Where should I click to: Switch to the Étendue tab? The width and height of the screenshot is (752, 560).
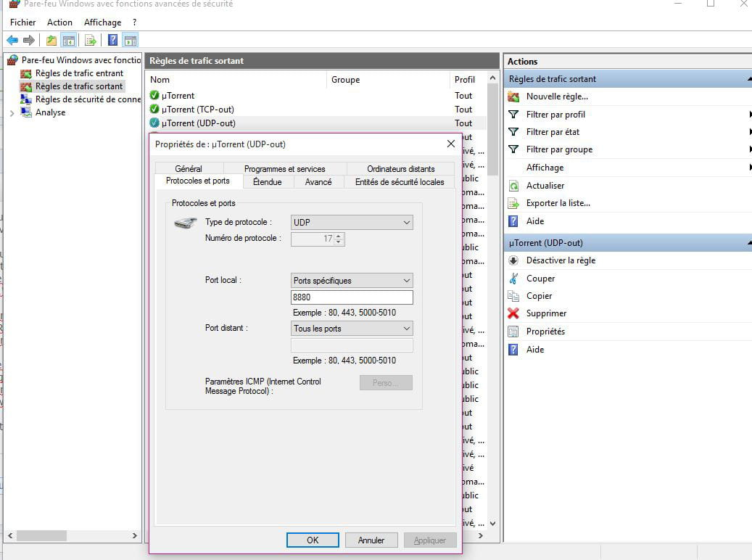click(x=267, y=182)
